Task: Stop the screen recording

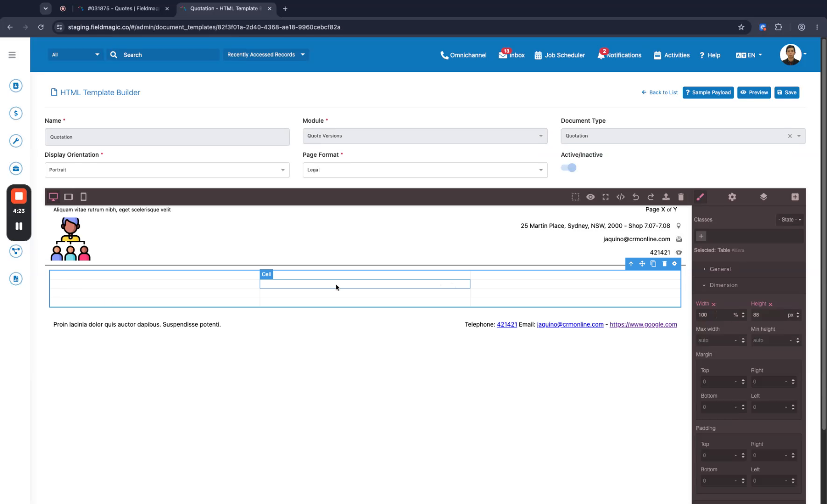Action: click(19, 196)
